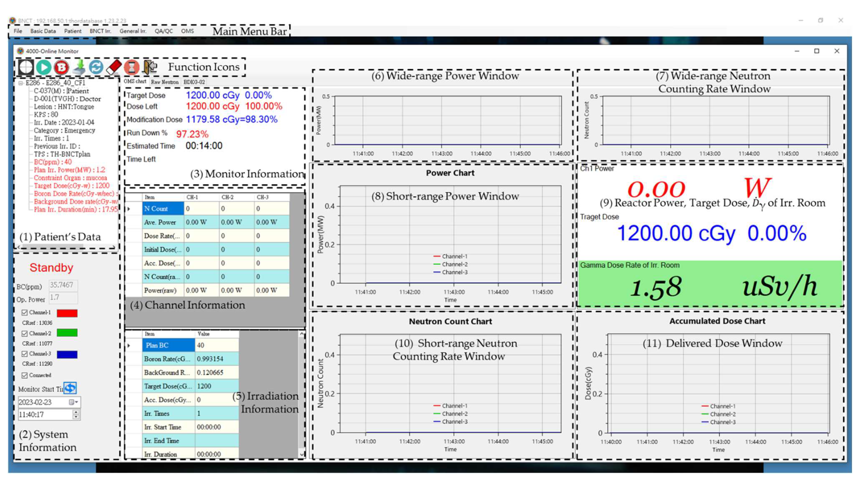Click the blue refresh arrows toolbar icon

96,67
